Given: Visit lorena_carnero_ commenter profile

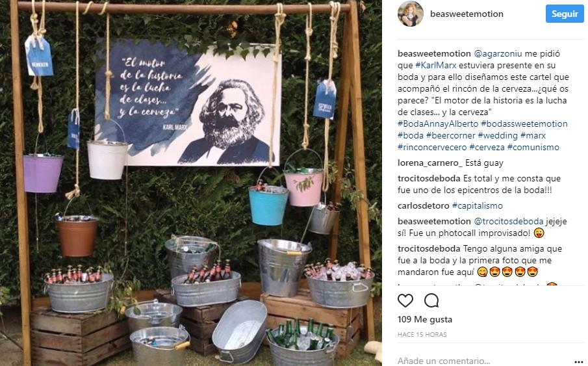Looking at the screenshot, I should coord(430,163).
